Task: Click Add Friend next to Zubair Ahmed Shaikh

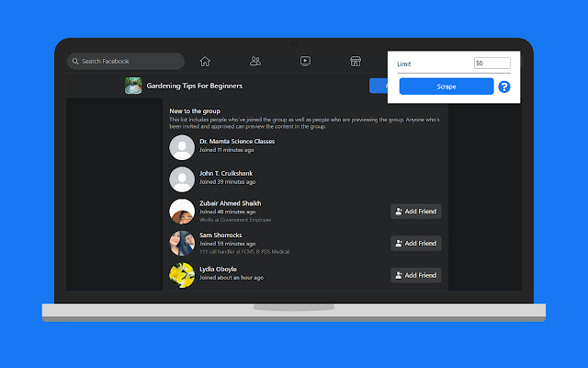Action: [415, 212]
